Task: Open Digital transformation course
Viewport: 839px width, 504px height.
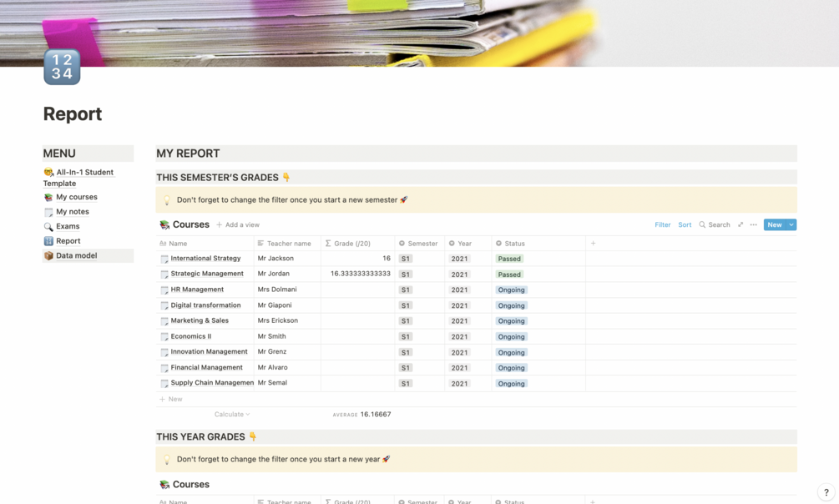Action: pos(205,305)
